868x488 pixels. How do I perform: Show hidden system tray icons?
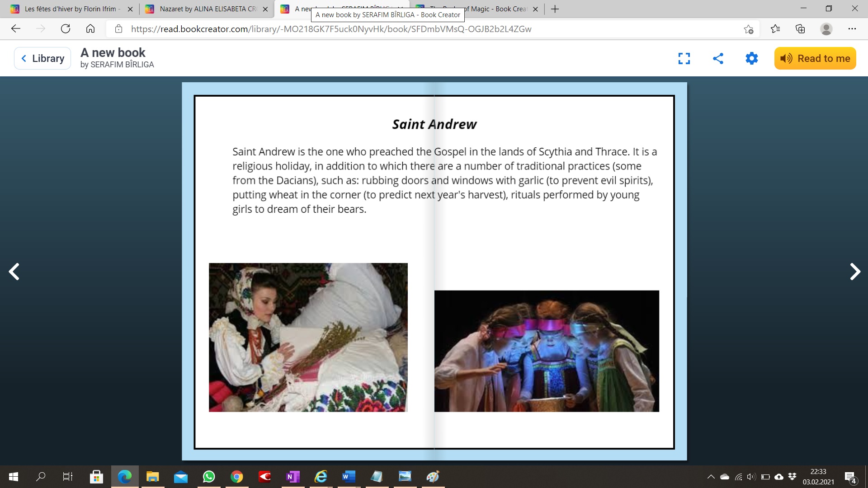711,477
